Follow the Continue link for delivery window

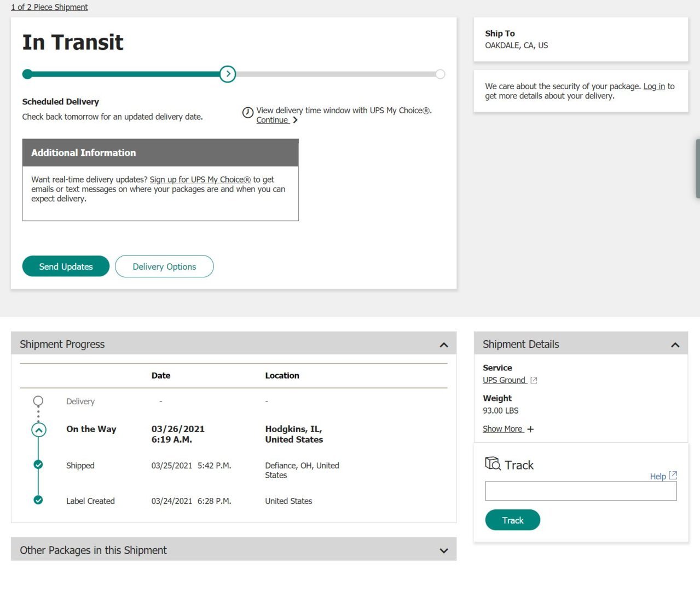tap(273, 120)
